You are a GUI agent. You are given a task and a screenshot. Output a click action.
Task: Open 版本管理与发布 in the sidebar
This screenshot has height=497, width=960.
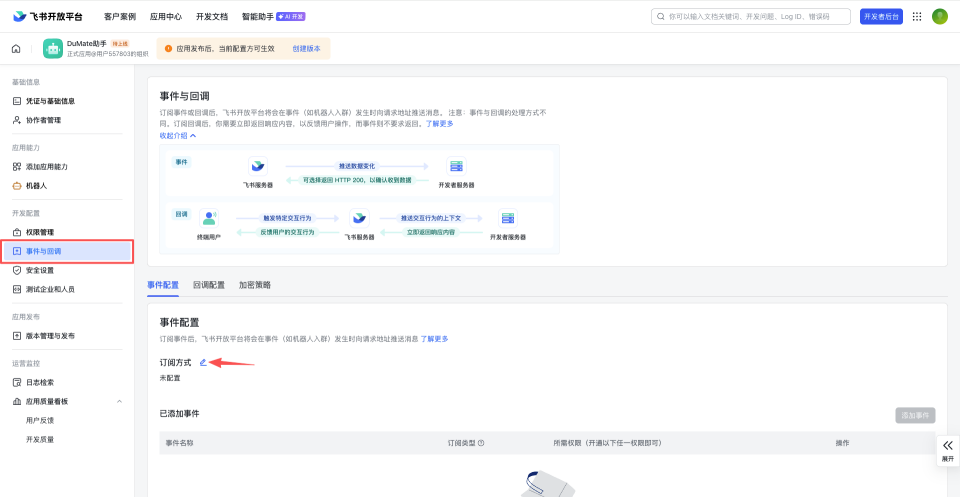coord(50,336)
